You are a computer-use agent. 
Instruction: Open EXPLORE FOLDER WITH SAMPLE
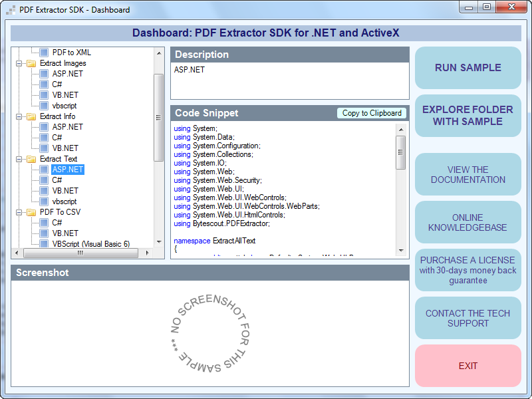468,116
